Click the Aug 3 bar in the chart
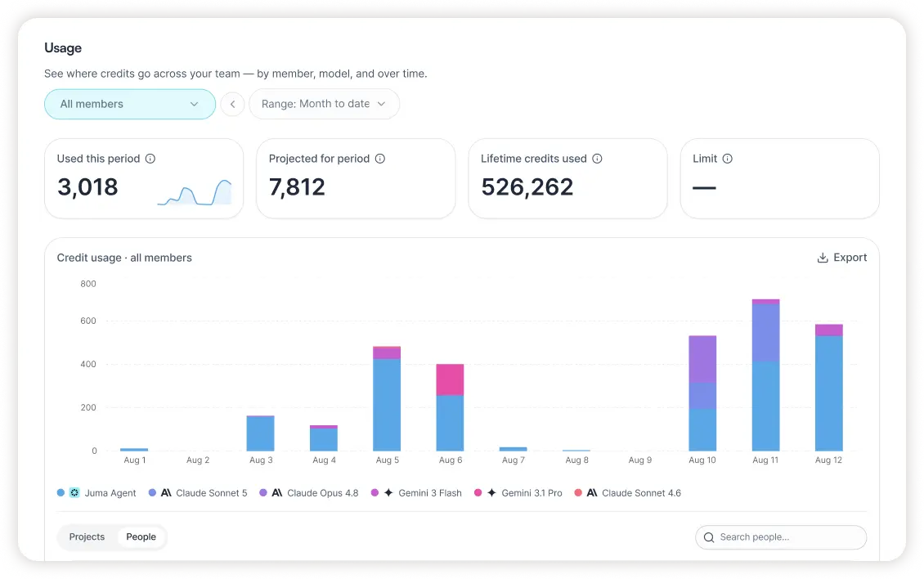Viewport: 924px width, 579px height. click(261, 433)
